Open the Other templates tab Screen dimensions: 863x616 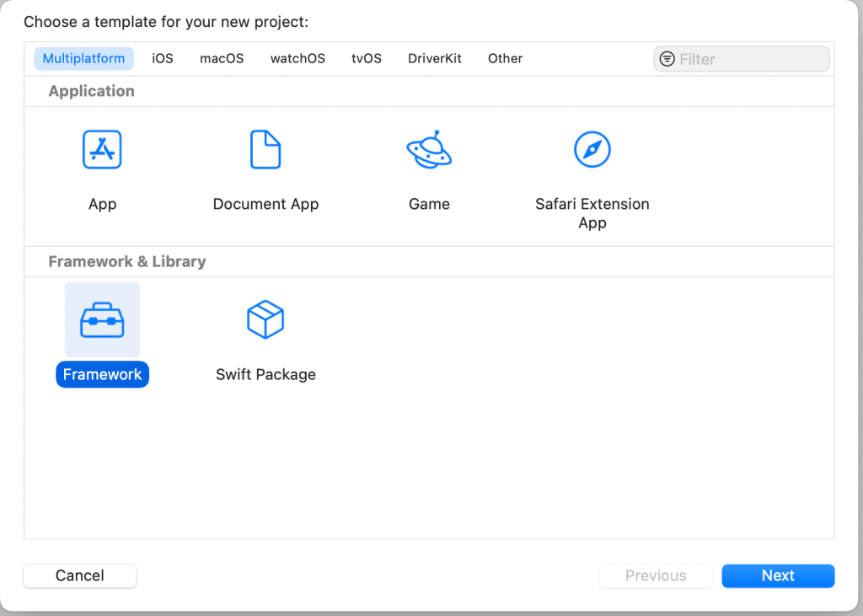(x=505, y=58)
